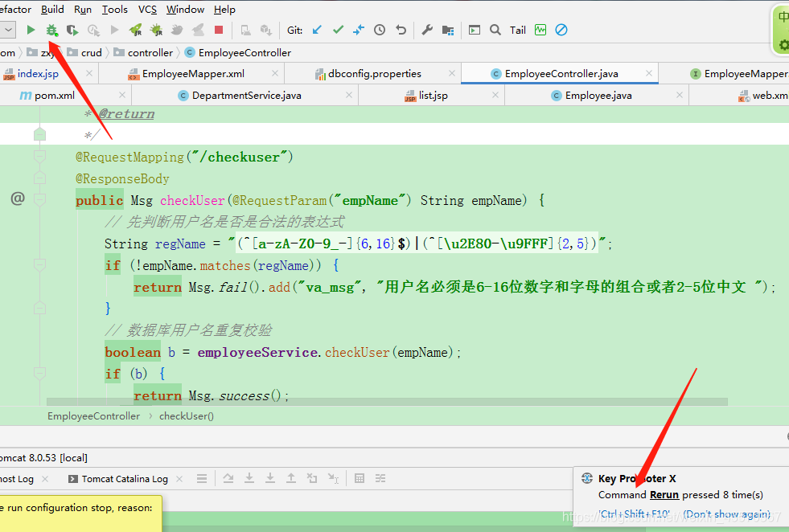Image resolution: width=789 pixels, height=532 pixels.
Task: Debug with JRebel bug icon
Action: (157, 31)
